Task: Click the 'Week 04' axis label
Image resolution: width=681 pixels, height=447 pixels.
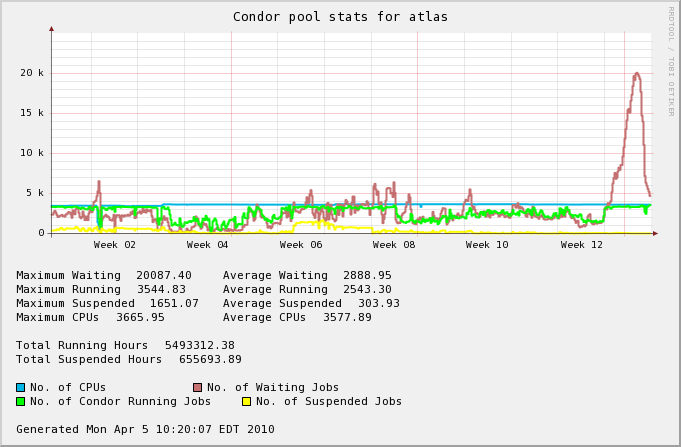Action: (208, 245)
